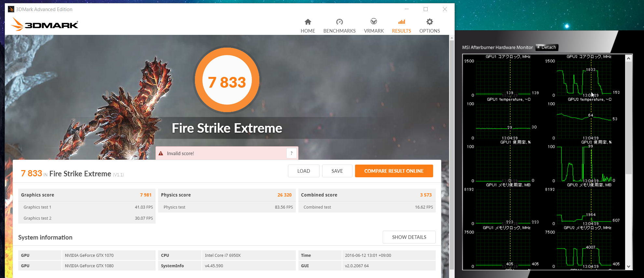The height and width of the screenshot is (278, 644).
Task: Click the options gear icon
Action: (x=430, y=22)
